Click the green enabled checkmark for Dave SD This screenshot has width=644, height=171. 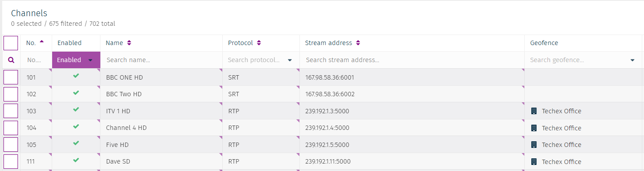tap(76, 160)
